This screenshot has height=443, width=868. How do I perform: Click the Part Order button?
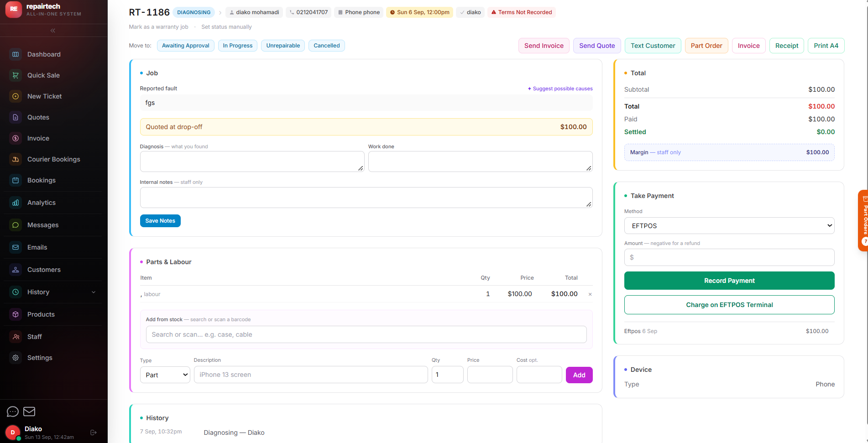click(x=706, y=46)
